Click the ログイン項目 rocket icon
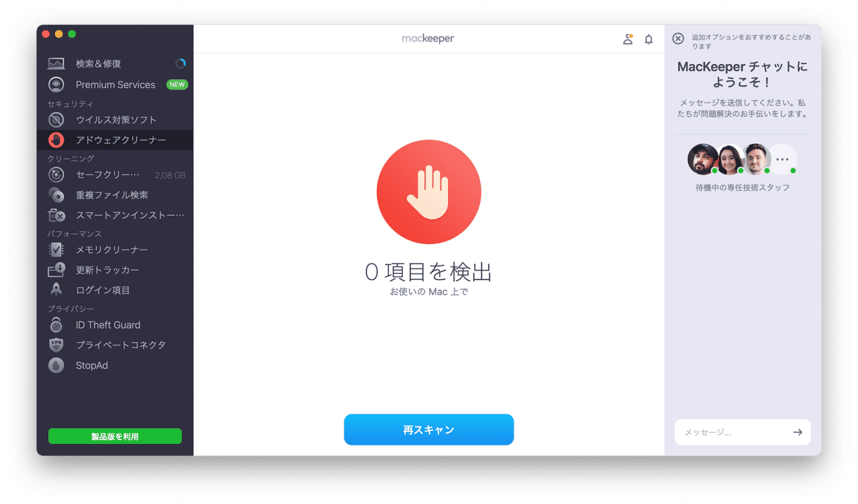The height and width of the screenshot is (504, 858). (x=56, y=290)
